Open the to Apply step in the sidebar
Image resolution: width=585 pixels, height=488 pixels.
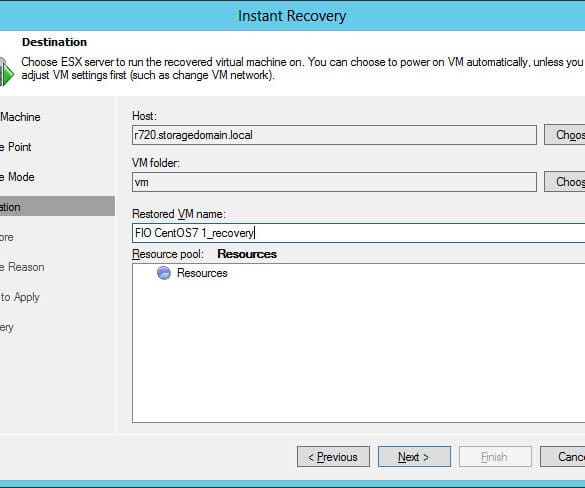coord(20,297)
